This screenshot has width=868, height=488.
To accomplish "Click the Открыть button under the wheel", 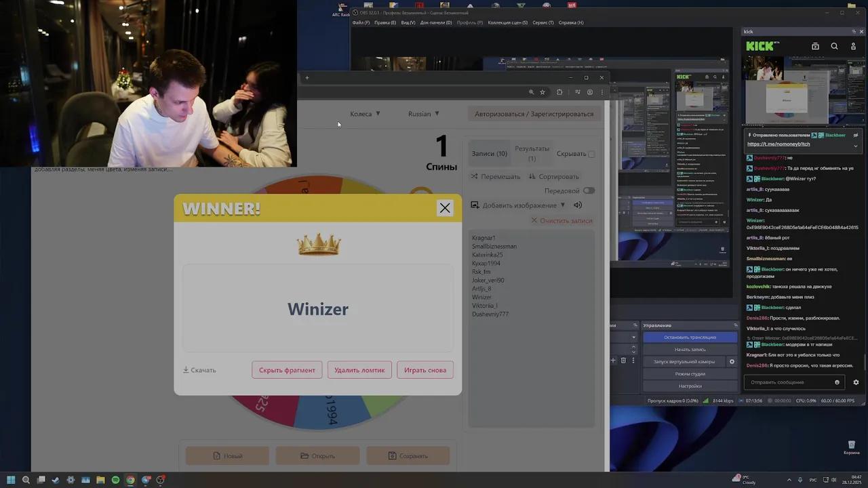I will (317, 455).
